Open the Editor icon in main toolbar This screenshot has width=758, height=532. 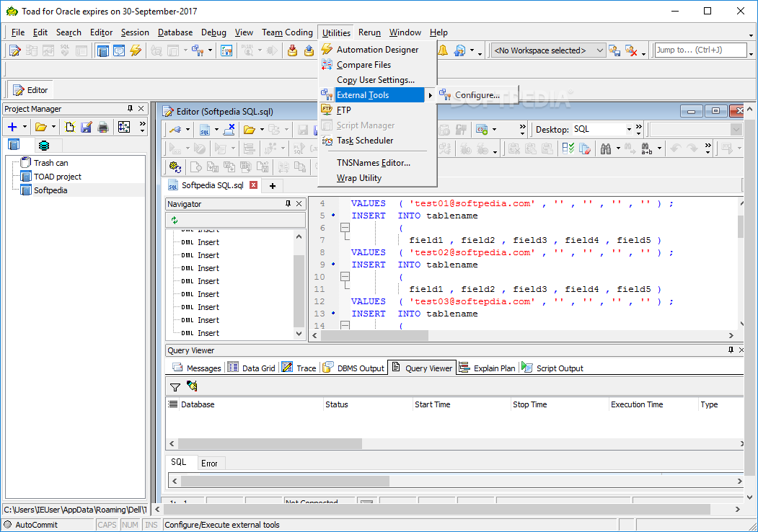pyautogui.click(x=15, y=50)
